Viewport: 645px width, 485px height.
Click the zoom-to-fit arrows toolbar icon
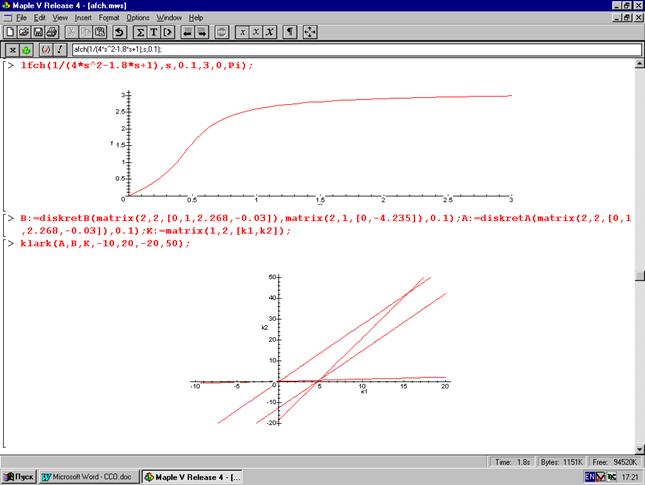(310, 32)
